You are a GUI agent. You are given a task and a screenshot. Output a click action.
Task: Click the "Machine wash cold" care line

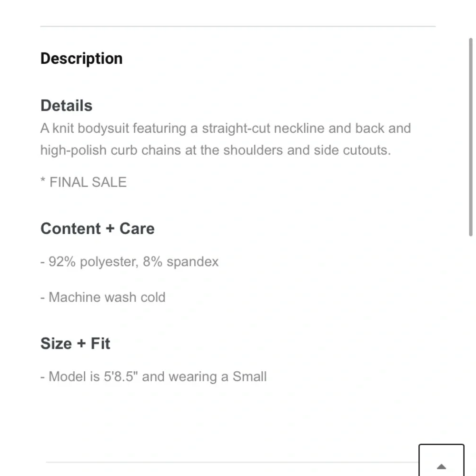(x=103, y=297)
